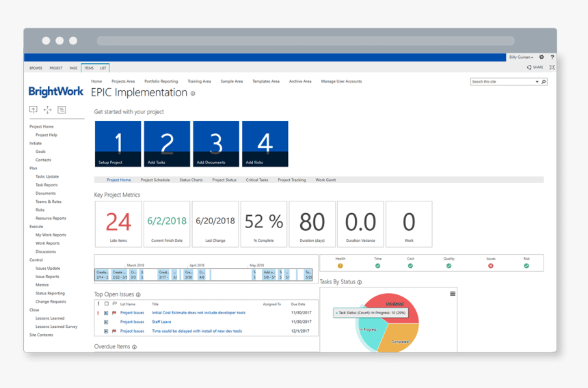Click the flag column header icon
The width and height of the screenshot is (588, 388).
[x=114, y=304]
